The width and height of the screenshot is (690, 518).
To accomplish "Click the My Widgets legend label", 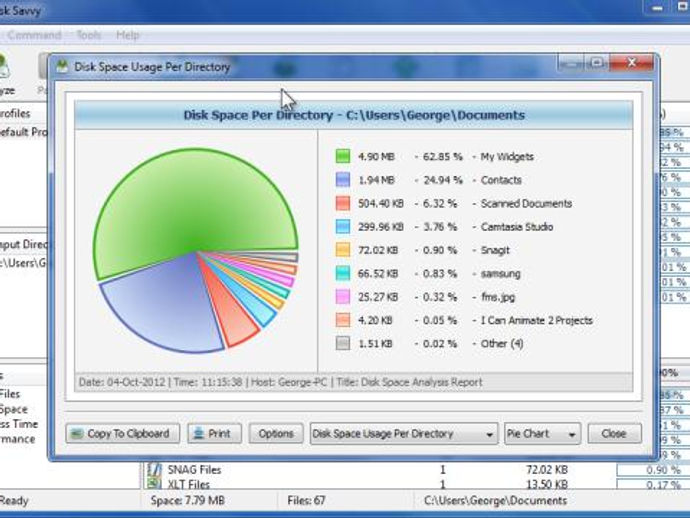I will (507, 157).
